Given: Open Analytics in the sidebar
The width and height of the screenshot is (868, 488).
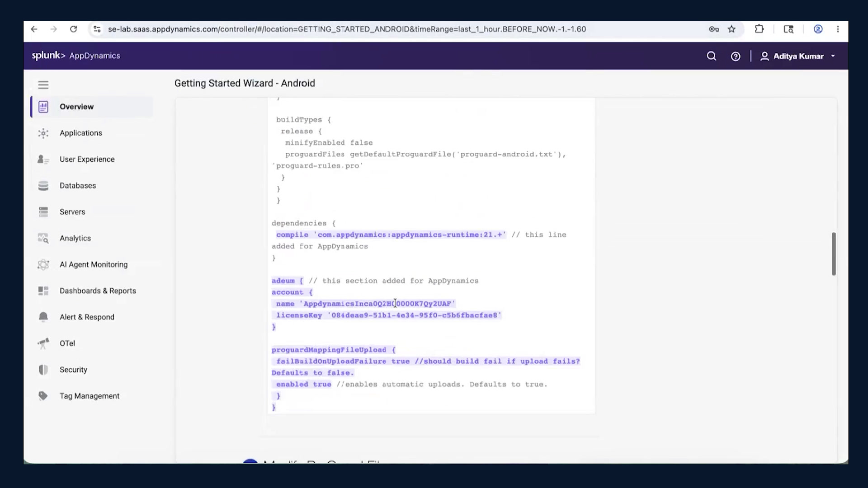Looking at the screenshot, I should (x=92, y=238).
